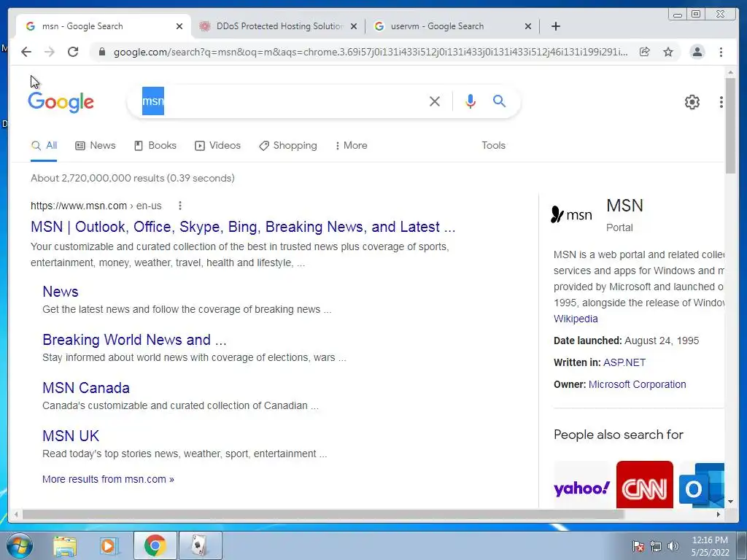Open Google search settings gear
The image size is (747, 560).
coord(692,102)
